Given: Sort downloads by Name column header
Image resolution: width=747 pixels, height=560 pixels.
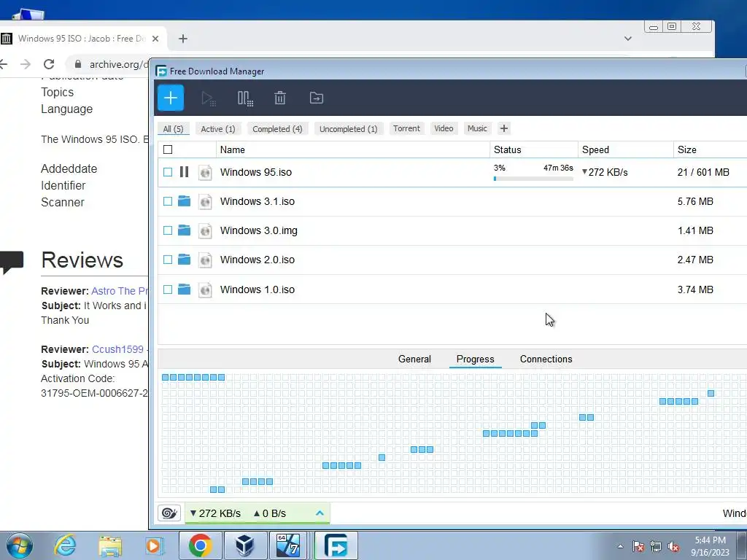Looking at the screenshot, I should (x=353, y=149).
